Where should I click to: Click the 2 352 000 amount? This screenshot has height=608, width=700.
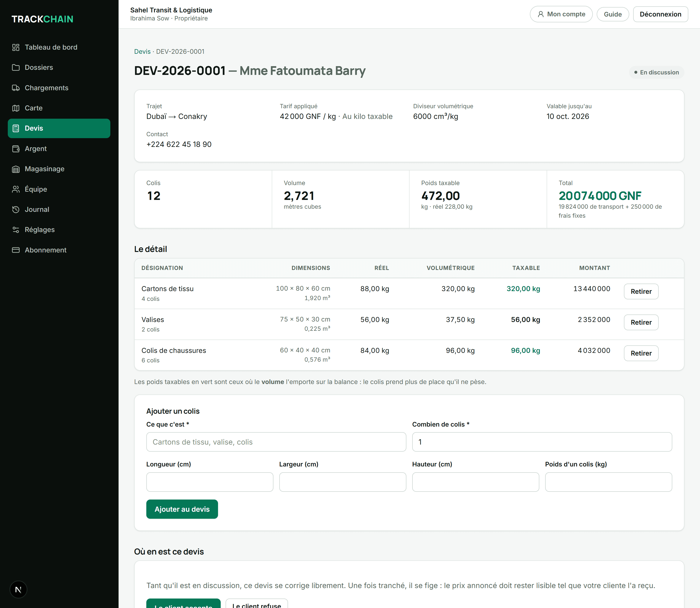(594, 320)
